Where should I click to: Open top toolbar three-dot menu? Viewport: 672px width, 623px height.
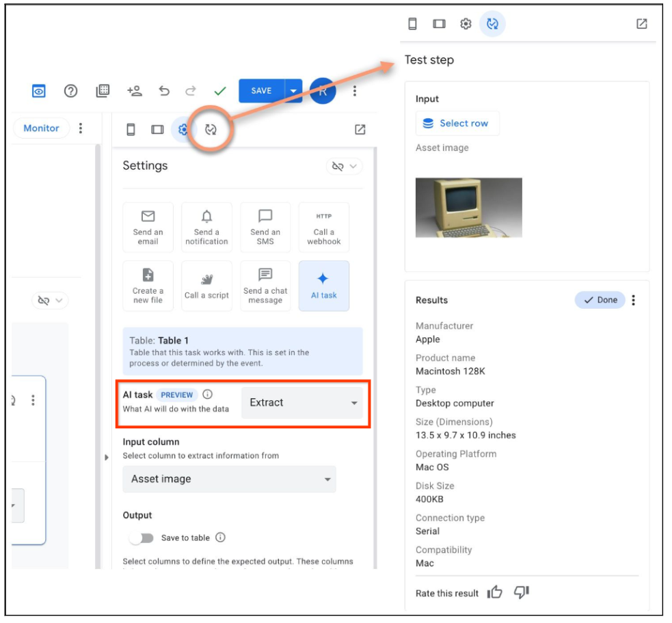[354, 91]
